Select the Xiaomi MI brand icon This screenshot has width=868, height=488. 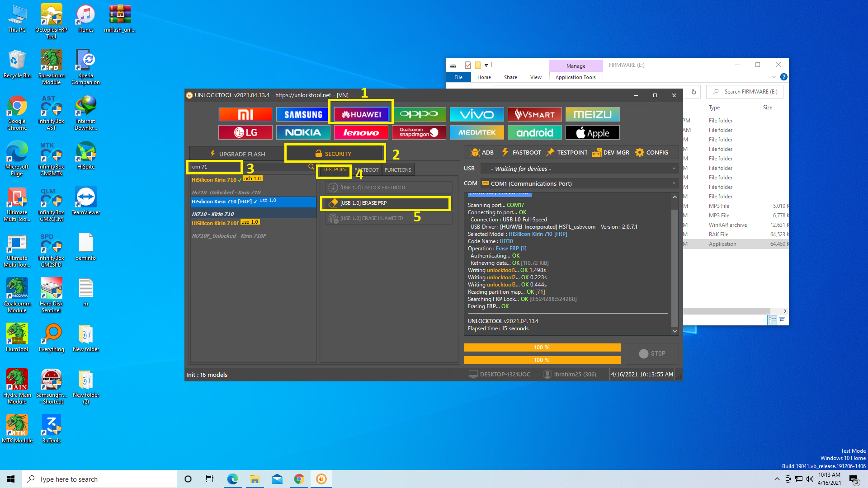click(x=245, y=114)
